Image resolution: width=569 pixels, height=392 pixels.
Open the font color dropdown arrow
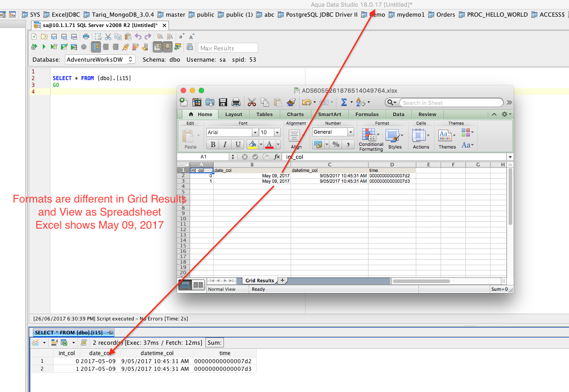click(x=278, y=144)
